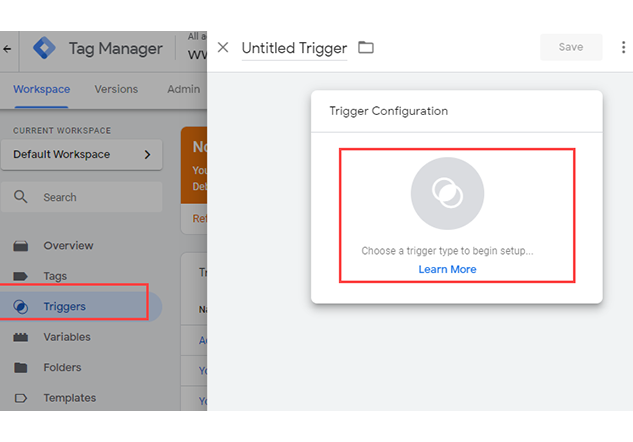Viewport: 633px width, 442px height.
Task: Click the Search input field
Action: point(82,197)
